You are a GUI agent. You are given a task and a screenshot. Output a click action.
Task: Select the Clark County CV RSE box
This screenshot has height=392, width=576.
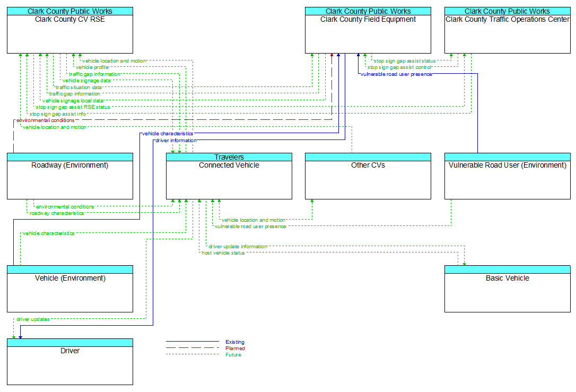70,30
